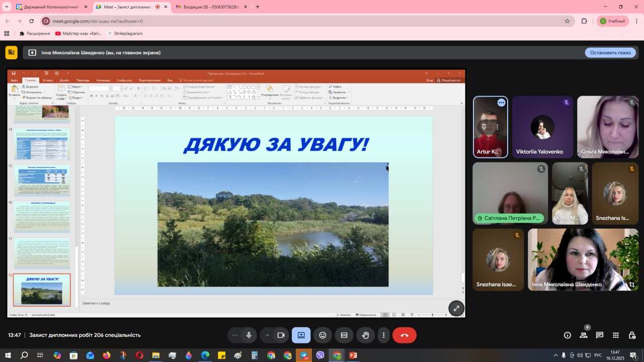Image resolution: width=644 pixels, height=362 pixels.
Task: Toggle closed captions
Action: pos(344,335)
